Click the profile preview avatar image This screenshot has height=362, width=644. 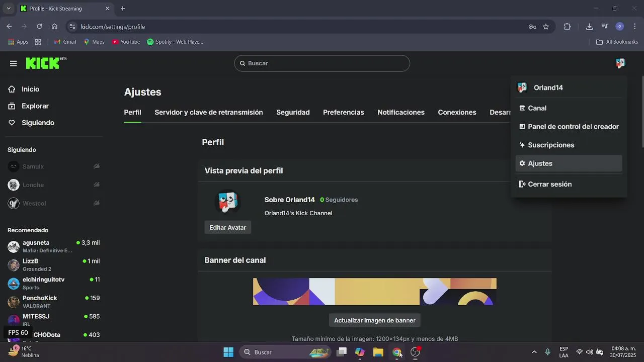click(228, 202)
